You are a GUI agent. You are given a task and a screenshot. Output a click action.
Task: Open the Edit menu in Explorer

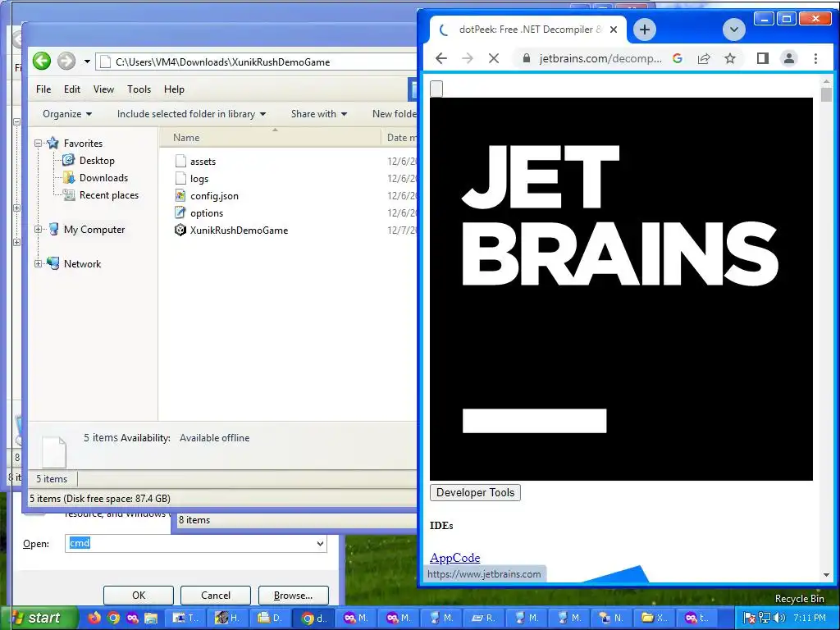pyautogui.click(x=72, y=89)
